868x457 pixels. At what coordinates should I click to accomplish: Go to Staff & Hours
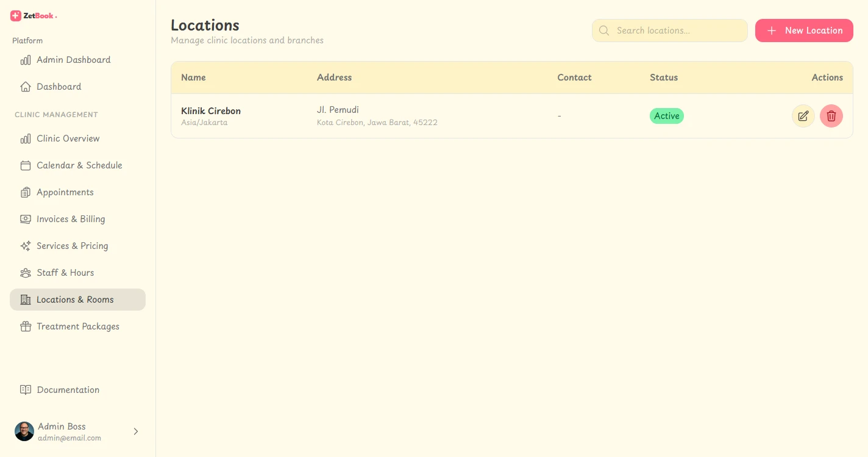point(77,273)
